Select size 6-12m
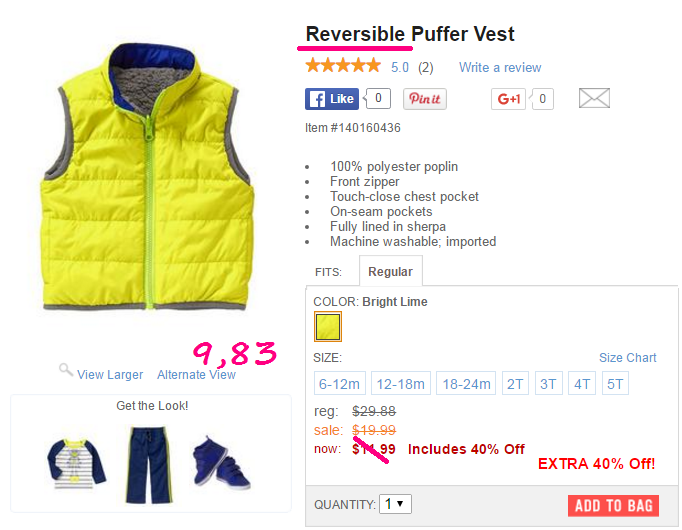 pyautogui.click(x=340, y=383)
